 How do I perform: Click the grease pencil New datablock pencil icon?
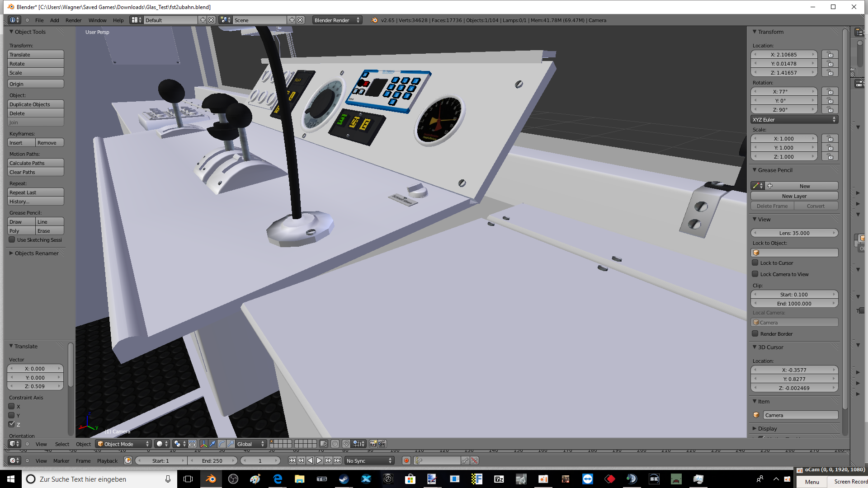(x=756, y=186)
